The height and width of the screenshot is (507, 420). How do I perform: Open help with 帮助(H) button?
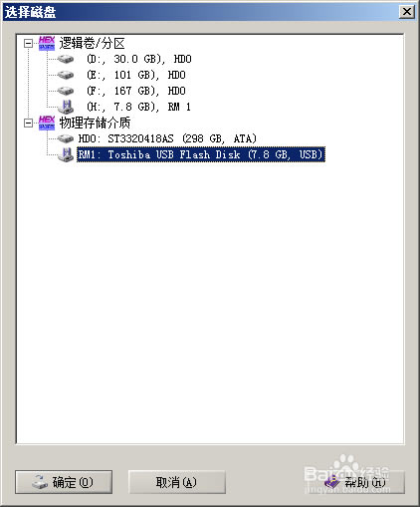(356, 482)
